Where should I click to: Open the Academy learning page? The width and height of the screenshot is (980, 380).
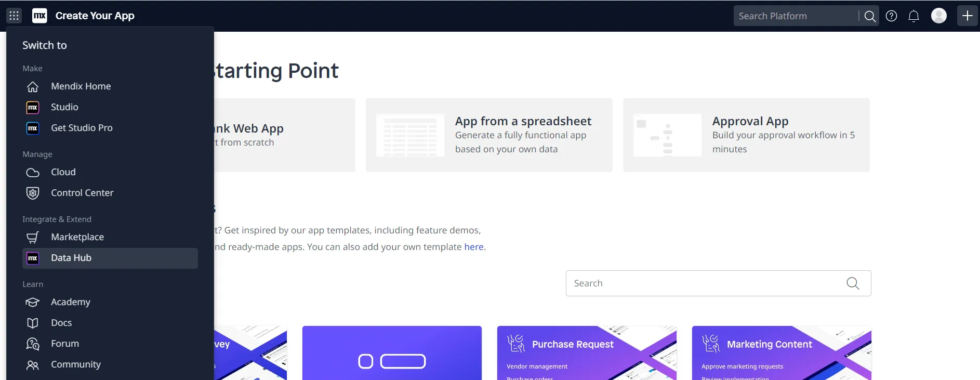click(71, 302)
